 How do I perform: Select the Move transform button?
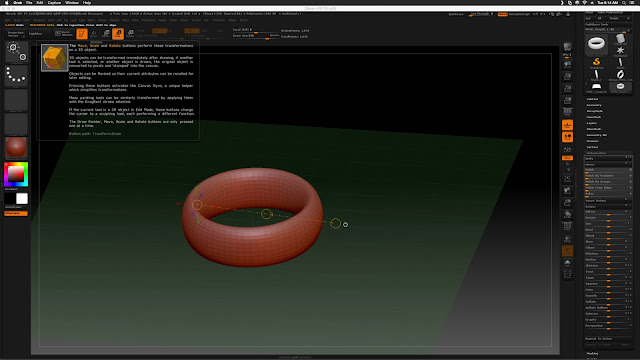pyautogui.click(x=106, y=34)
